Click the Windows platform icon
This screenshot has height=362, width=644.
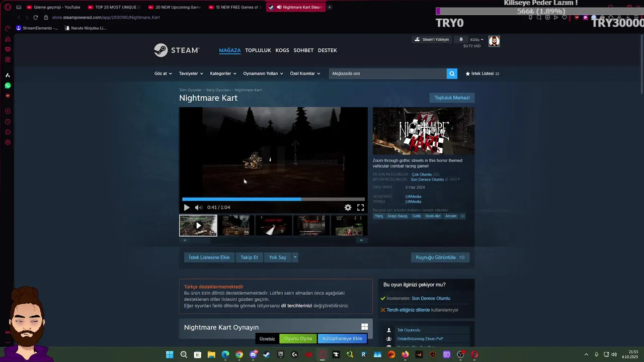(364, 327)
